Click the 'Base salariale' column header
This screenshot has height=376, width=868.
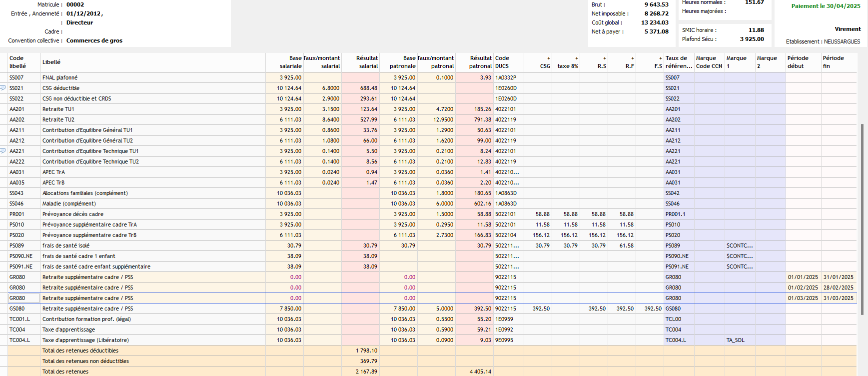284,62
